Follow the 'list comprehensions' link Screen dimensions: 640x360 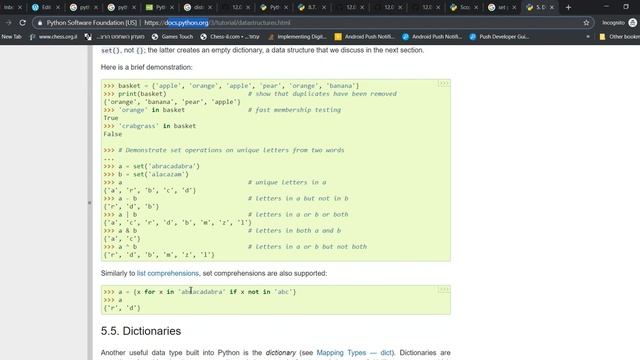click(168, 273)
